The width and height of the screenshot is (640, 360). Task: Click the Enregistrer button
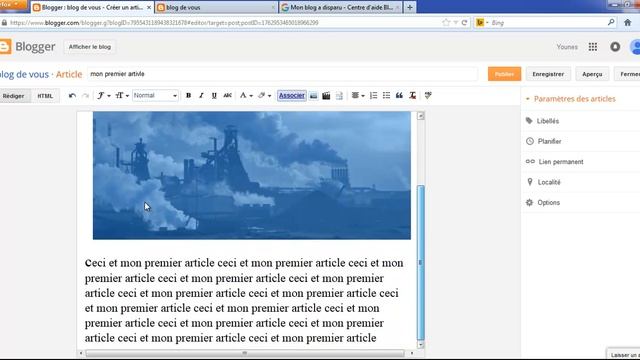548,74
